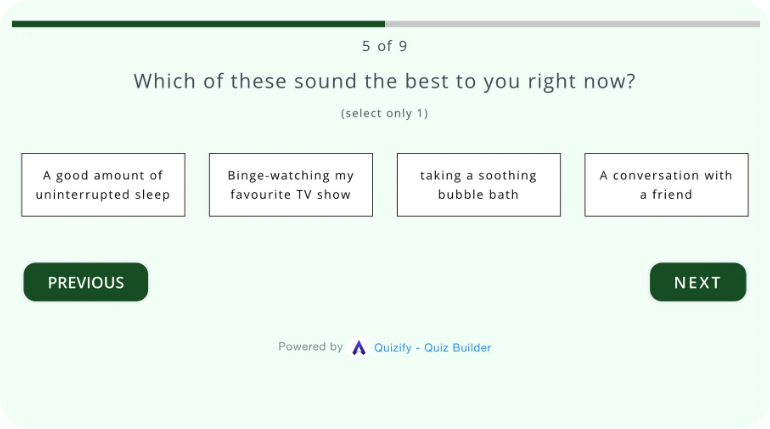Viewport: 770px width, 429px height.
Task: Choose 'Binge-watching my favourite TV show'
Action: click(x=291, y=185)
